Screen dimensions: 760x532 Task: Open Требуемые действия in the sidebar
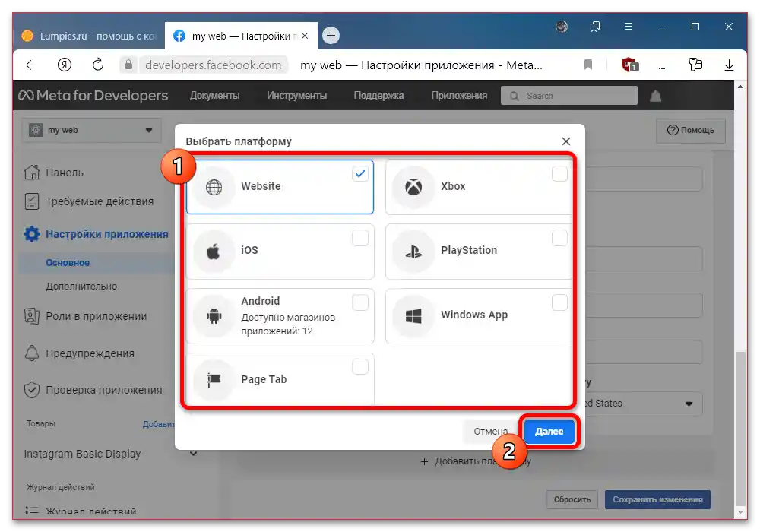(x=100, y=201)
